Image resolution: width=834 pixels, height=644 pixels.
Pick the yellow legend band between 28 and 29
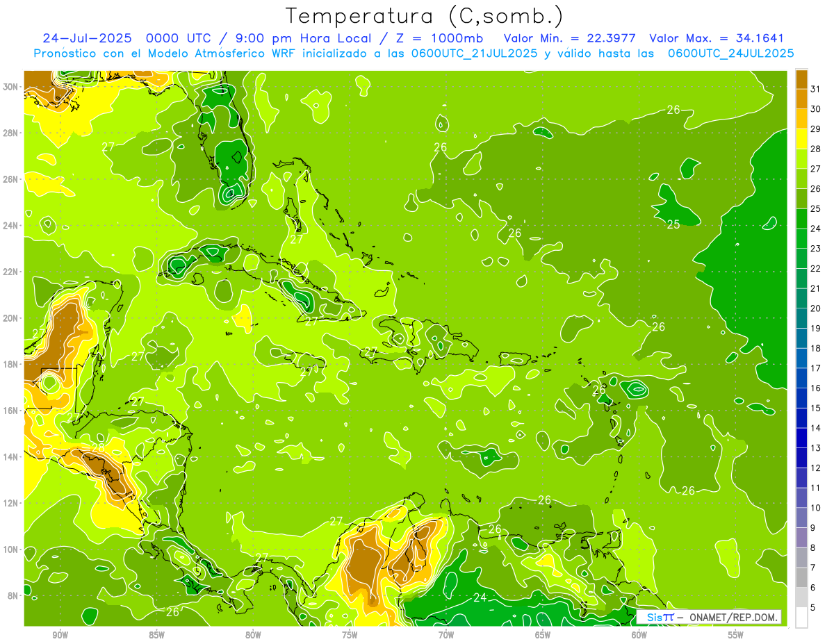click(x=801, y=138)
